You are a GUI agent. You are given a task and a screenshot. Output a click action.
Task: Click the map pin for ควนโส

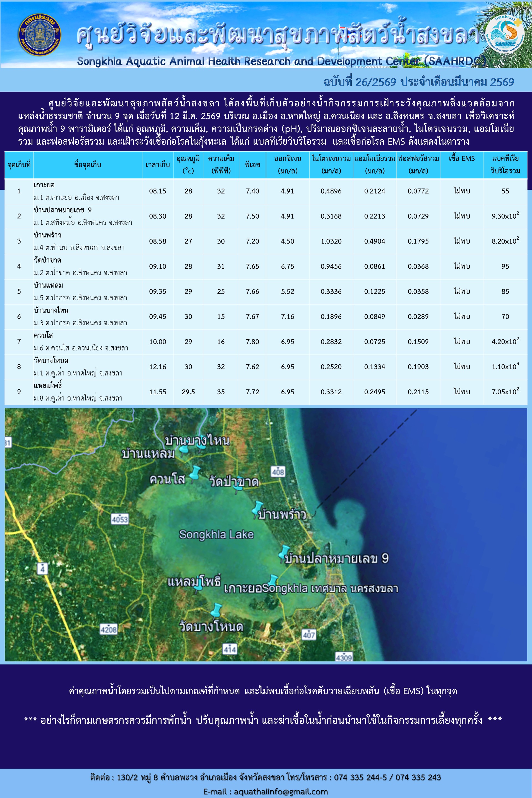195,473
